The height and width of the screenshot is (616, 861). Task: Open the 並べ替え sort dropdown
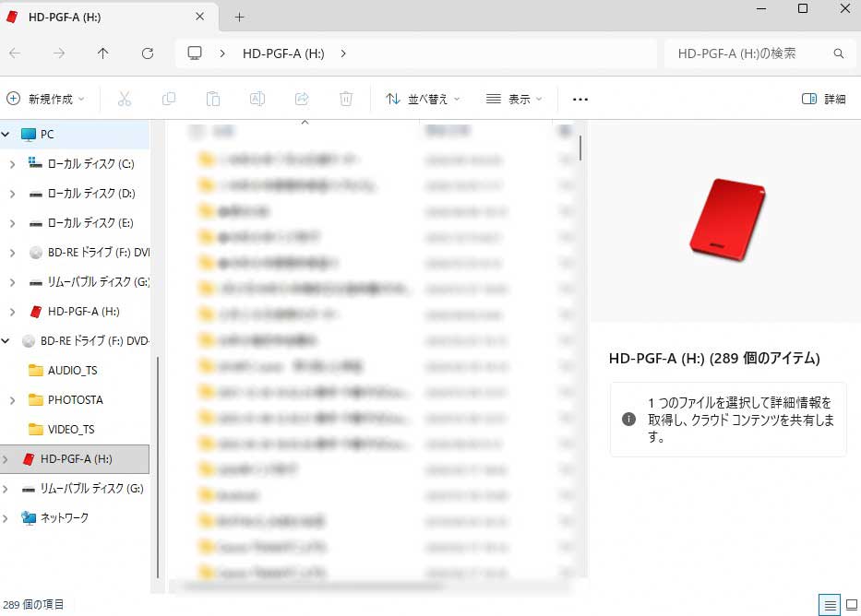click(x=423, y=100)
